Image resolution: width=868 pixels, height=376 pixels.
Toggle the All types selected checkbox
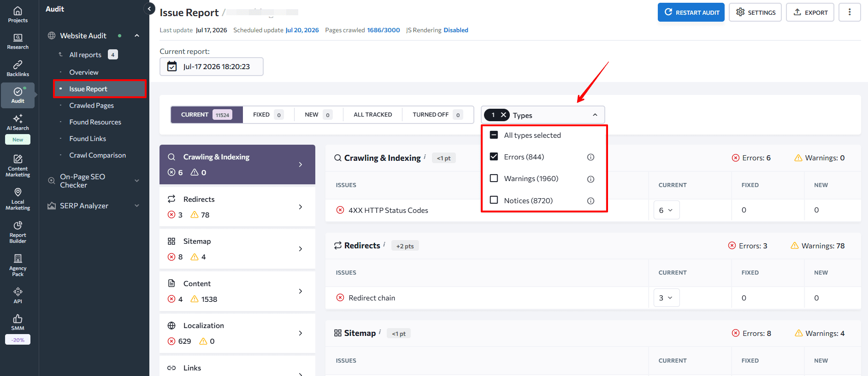coord(494,135)
